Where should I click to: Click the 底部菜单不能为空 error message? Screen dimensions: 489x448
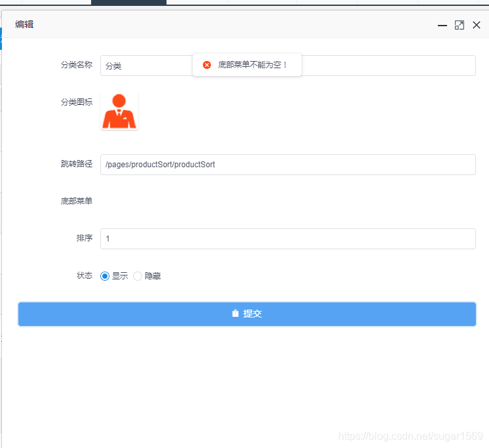pyautogui.click(x=252, y=65)
